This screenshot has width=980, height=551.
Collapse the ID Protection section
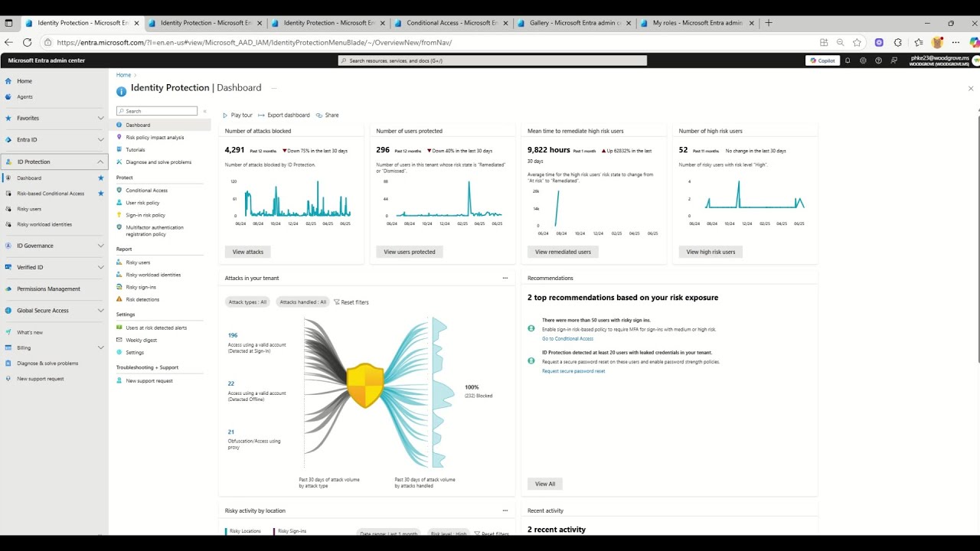click(x=100, y=161)
